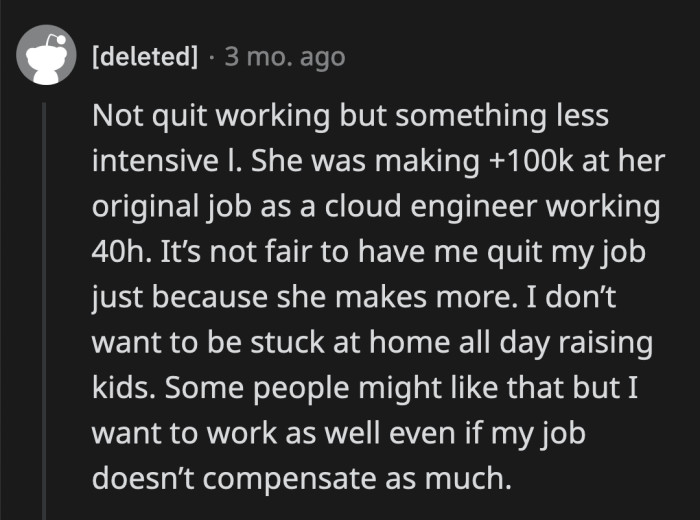
Task: Open the [deleted] user profile link
Action: [144, 57]
